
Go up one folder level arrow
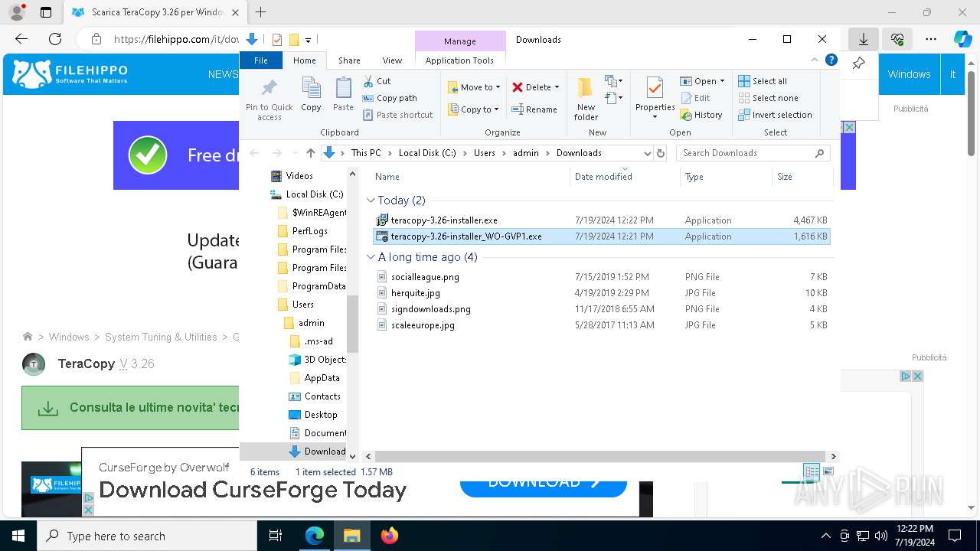(x=310, y=153)
